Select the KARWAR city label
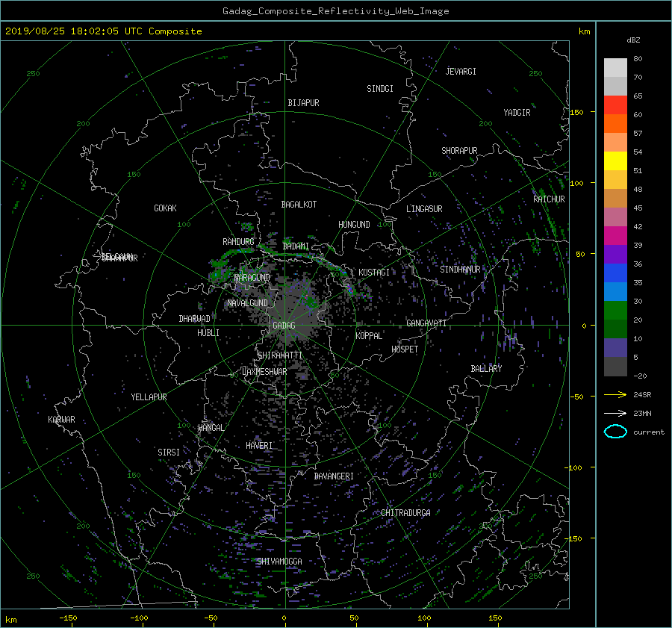 click(x=61, y=419)
